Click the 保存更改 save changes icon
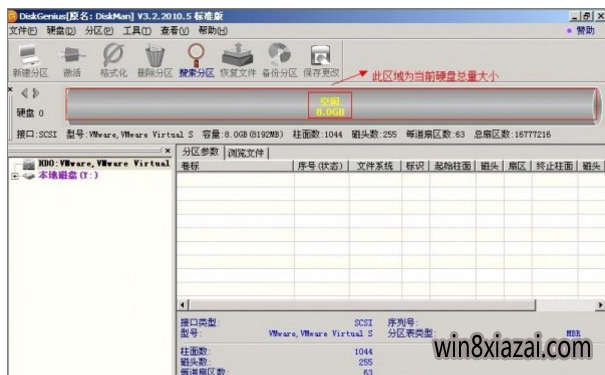 click(321, 61)
